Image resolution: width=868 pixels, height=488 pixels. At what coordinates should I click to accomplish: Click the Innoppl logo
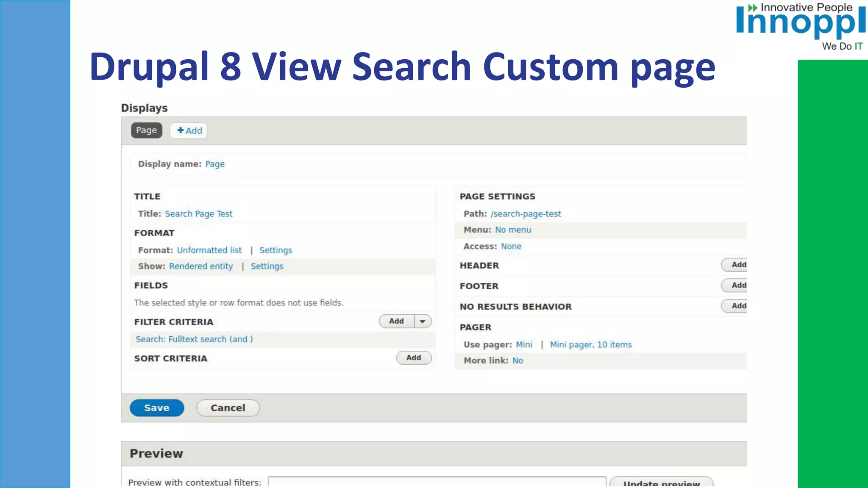[x=801, y=26]
